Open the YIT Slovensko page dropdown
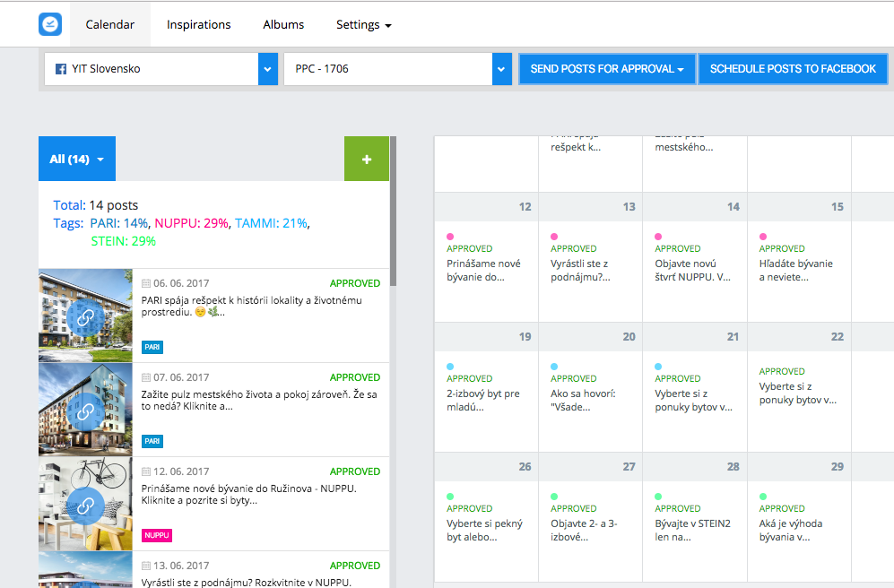The height and width of the screenshot is (588, 894). [268, 69]
